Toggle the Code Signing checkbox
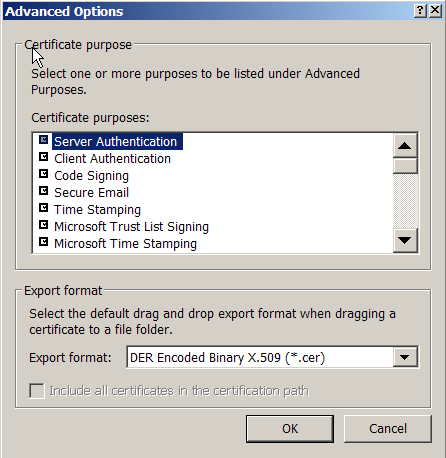Screen dimensions: 446x458 coord(44,174)
